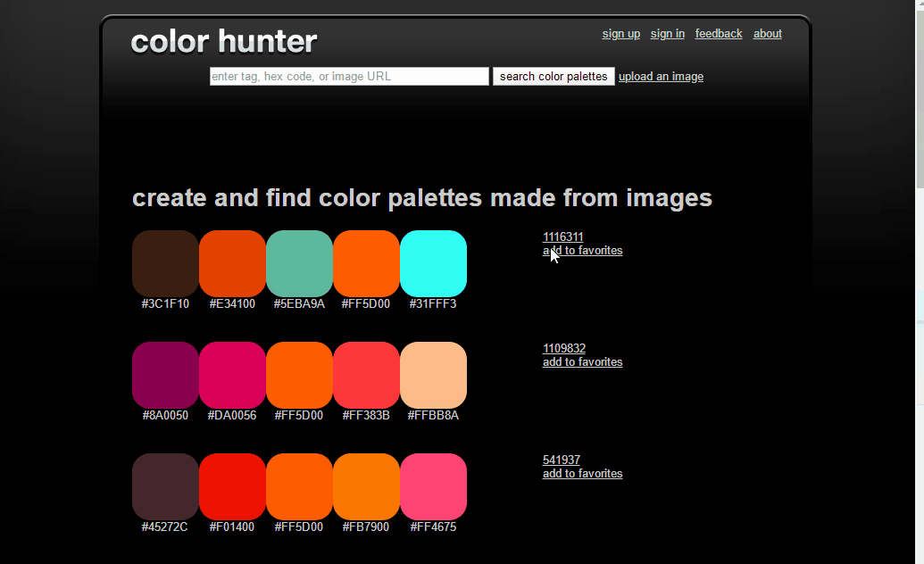Open palette 1109832

pos(564,348)
